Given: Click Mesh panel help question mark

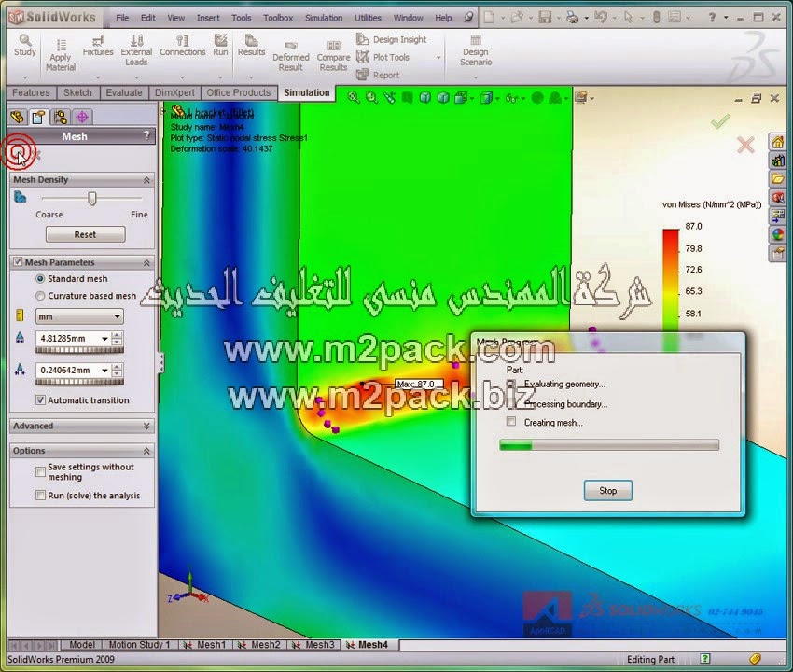Looking at the screenshot, I should pos(146,135).
